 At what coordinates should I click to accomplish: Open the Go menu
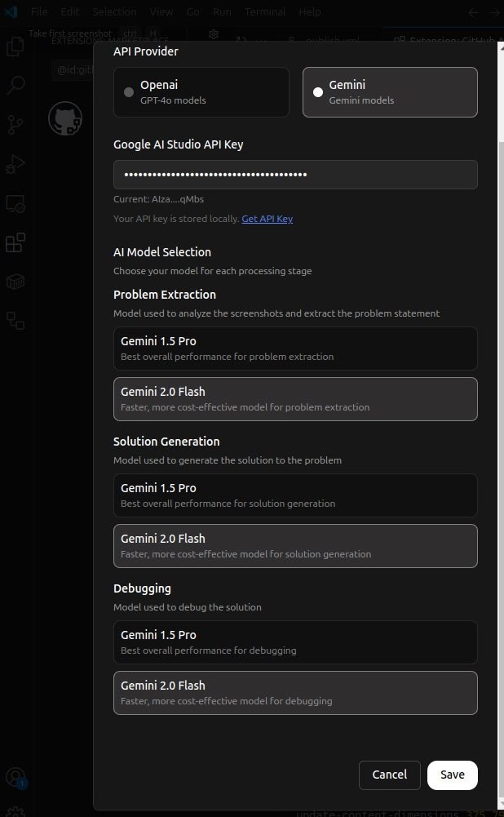(193, 11)
